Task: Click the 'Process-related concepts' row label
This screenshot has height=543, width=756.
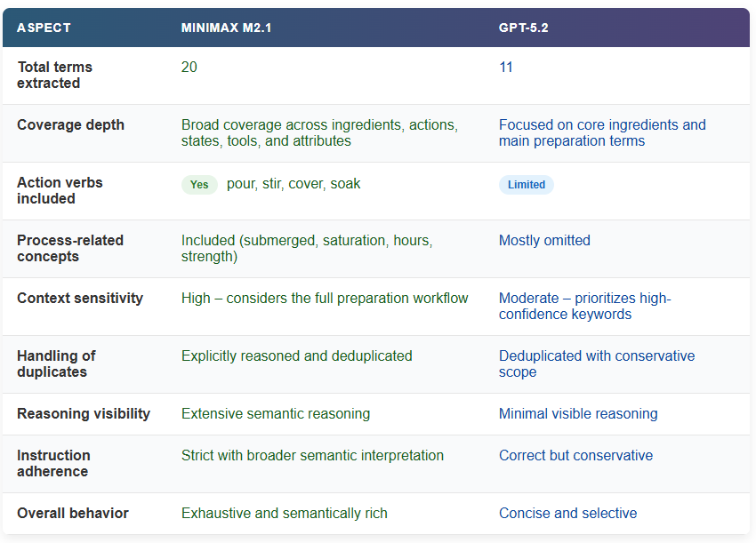Action: point(69,248)
